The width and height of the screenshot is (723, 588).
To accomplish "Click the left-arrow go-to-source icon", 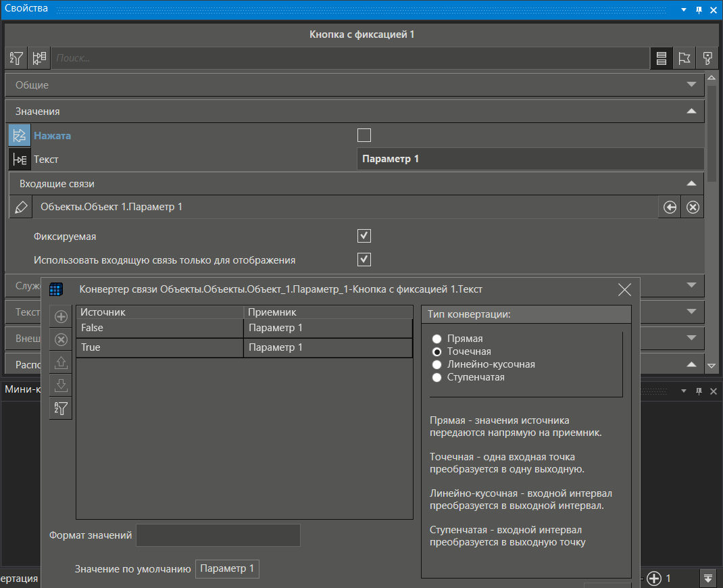I will click(x=670, y=207).
